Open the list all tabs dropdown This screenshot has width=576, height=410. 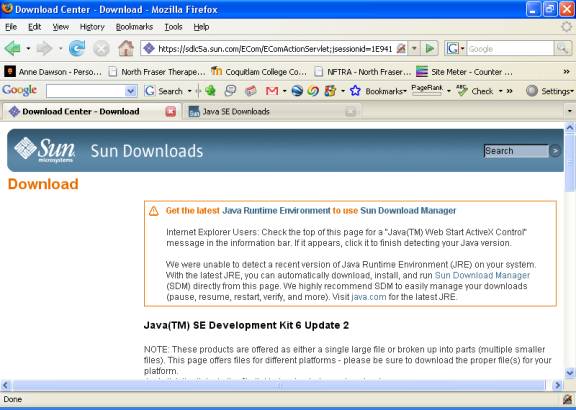coord(570,111)
